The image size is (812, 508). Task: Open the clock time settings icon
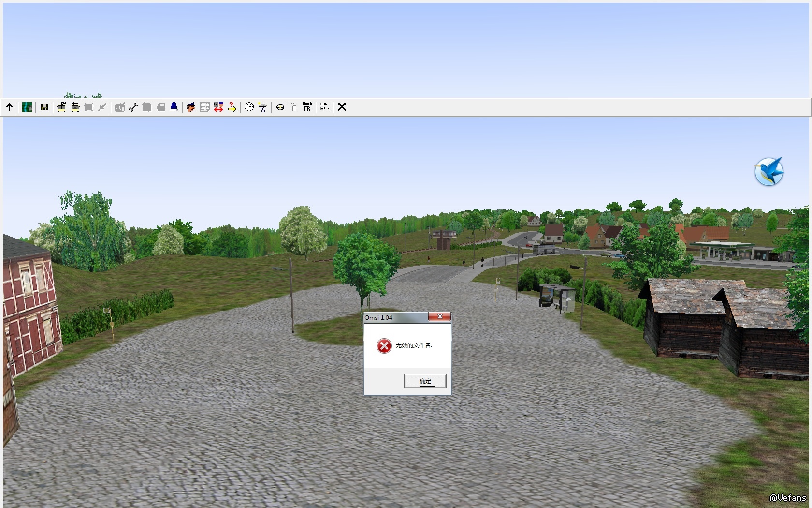[249, 107]
